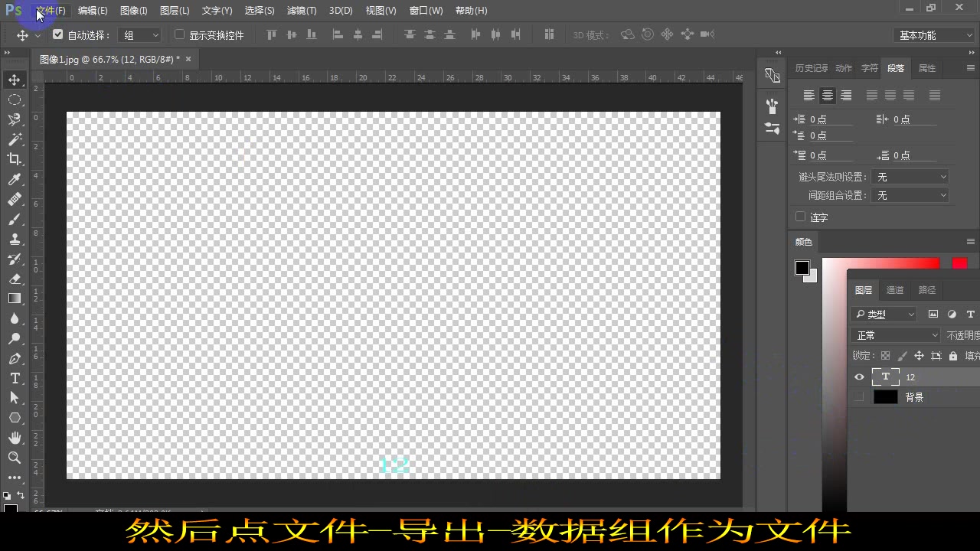Enable the 自动选择 checkbox in options bar
The image size is (980, 551).
tap(58, 34)
